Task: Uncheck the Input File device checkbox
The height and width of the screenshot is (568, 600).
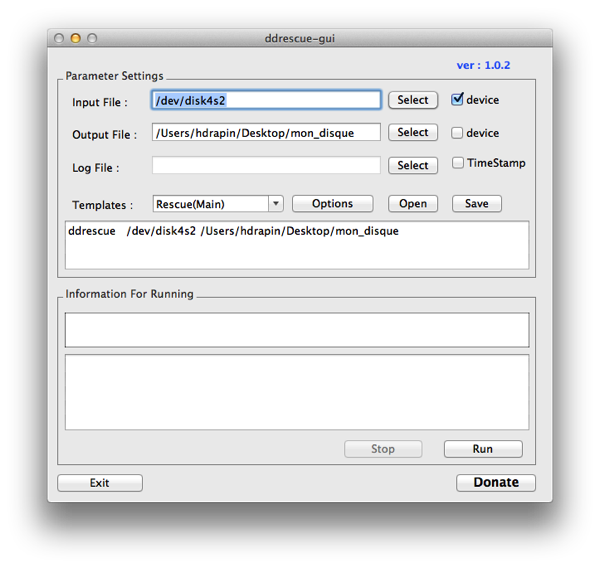Action: coord(458,100)
